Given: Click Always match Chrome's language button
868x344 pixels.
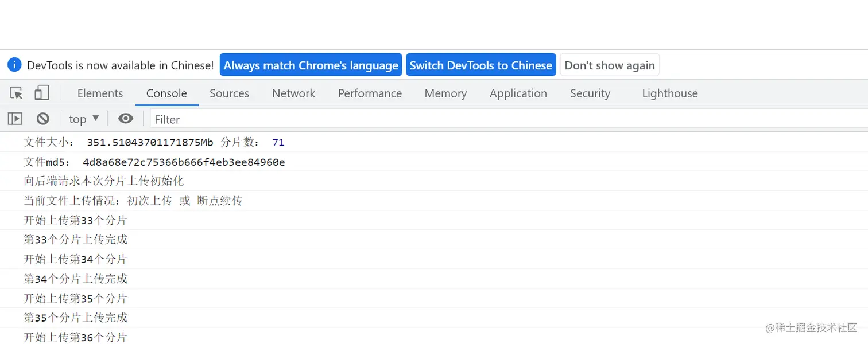Looking at the screenshot, I should [311, 65].
